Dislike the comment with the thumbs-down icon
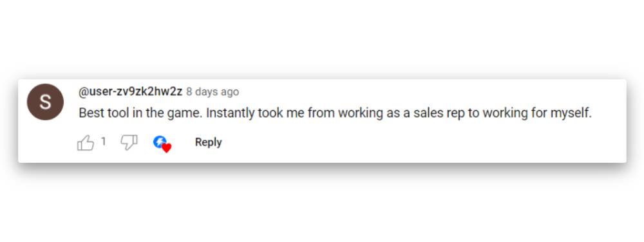Viewport: 644px width, 242px height. coord(129,142)
